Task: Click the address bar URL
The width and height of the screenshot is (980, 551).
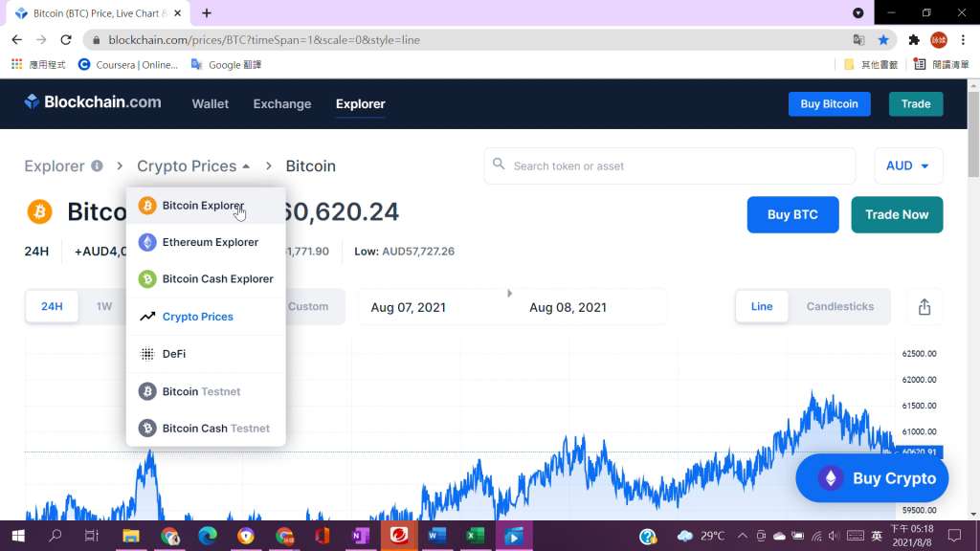Action: pos(264,40)
